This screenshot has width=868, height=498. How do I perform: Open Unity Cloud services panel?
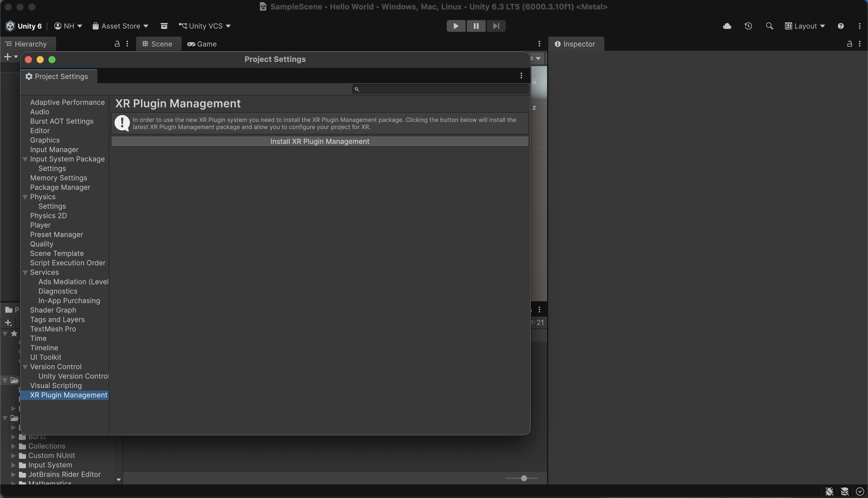pyautogui.click(x=727, y=26)
